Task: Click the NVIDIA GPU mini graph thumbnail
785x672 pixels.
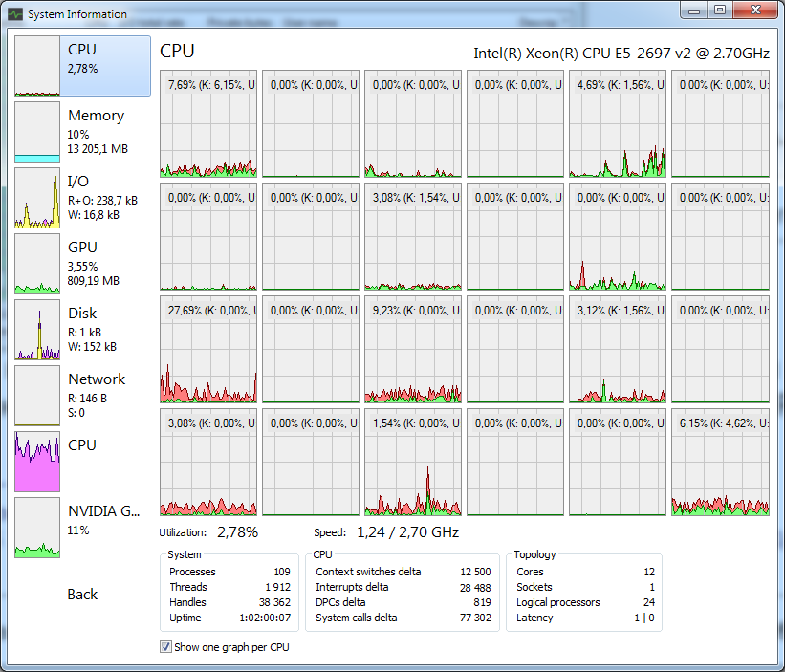Action: tap(37, 528)
